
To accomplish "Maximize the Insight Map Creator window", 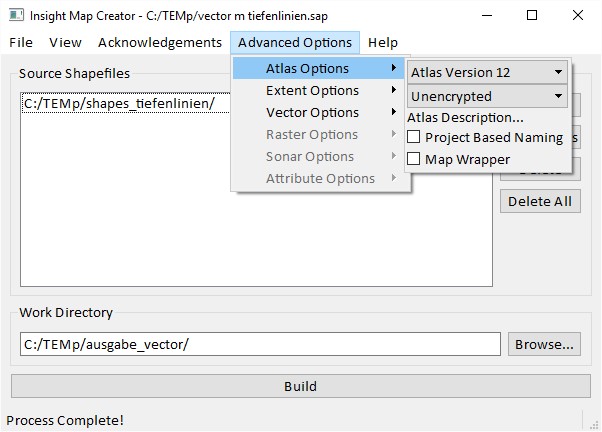I will coord(532,15).
